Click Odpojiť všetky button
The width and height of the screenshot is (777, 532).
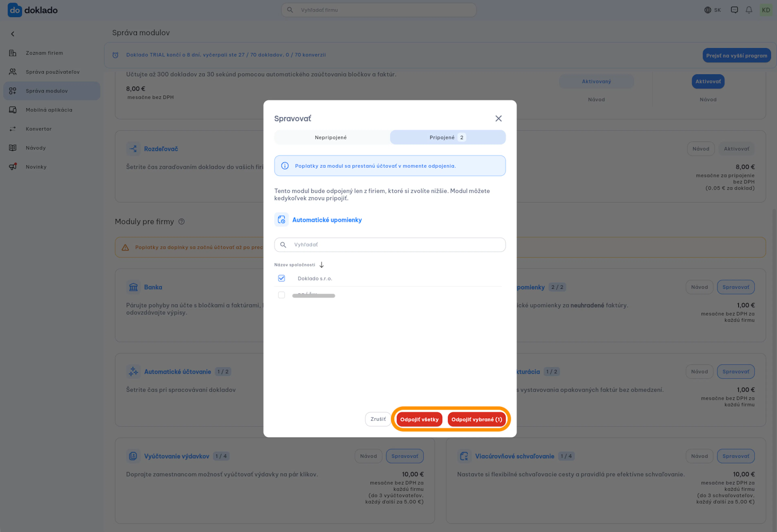pos(419,419)
